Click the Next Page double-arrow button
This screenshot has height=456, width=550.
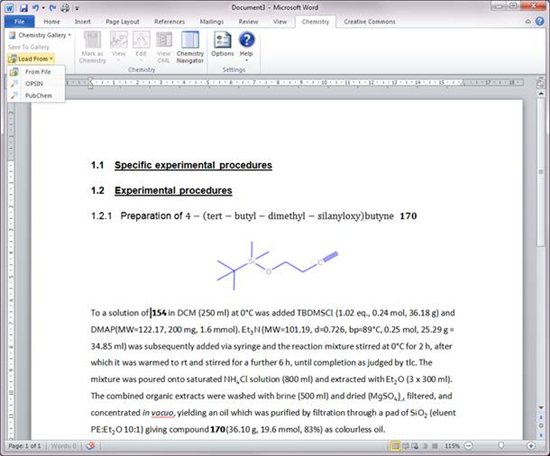point(541,434)
